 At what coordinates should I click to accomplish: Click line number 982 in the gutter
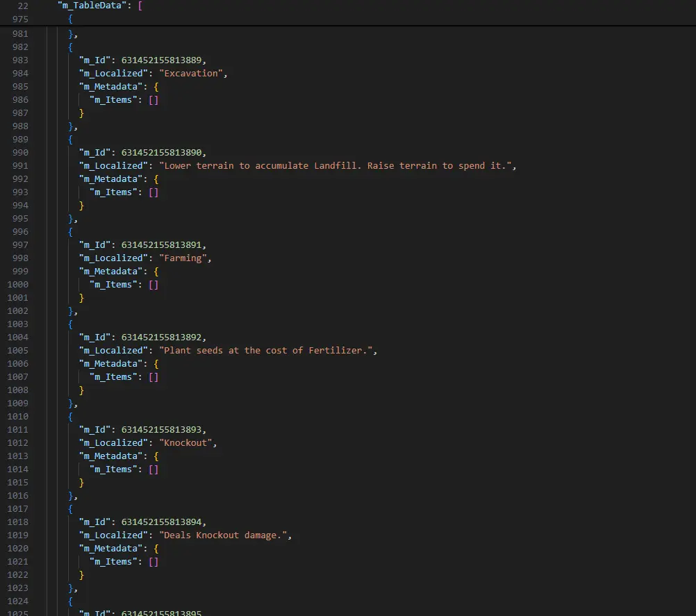(20, 47)
